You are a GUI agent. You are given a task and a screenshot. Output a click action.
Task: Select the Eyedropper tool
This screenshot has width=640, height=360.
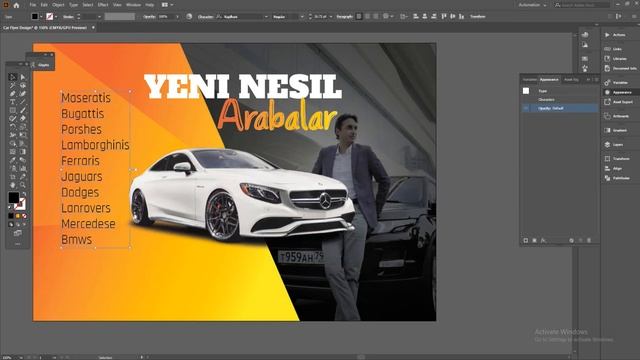point(12,160)
